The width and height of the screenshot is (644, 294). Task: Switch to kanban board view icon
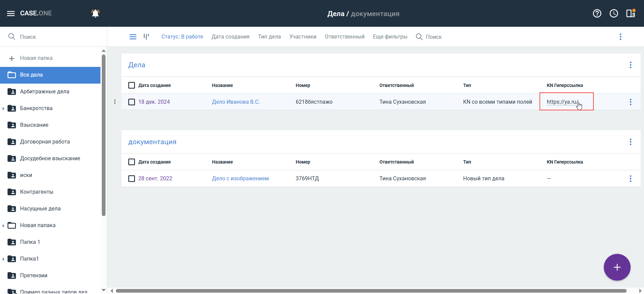pyautogui.click(x=146, y=37)
